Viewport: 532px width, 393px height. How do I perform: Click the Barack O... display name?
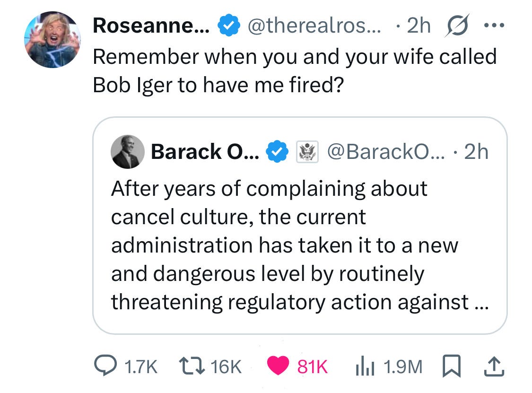(205, 152)
